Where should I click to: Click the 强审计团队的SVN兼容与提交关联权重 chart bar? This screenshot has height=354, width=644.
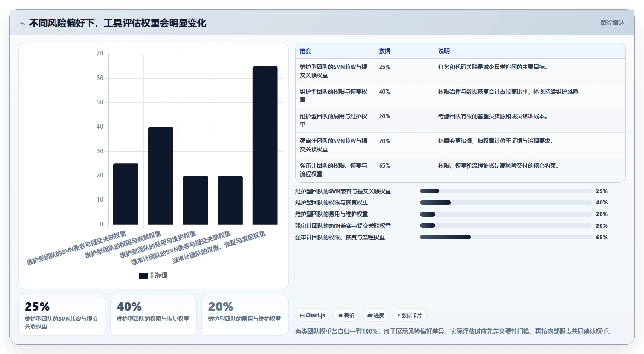pyautogui.click(x=230, y=200)
